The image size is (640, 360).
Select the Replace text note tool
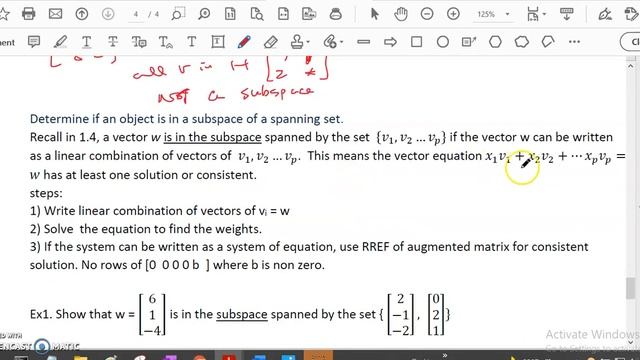pyautogui.click(x=139, y=42)
